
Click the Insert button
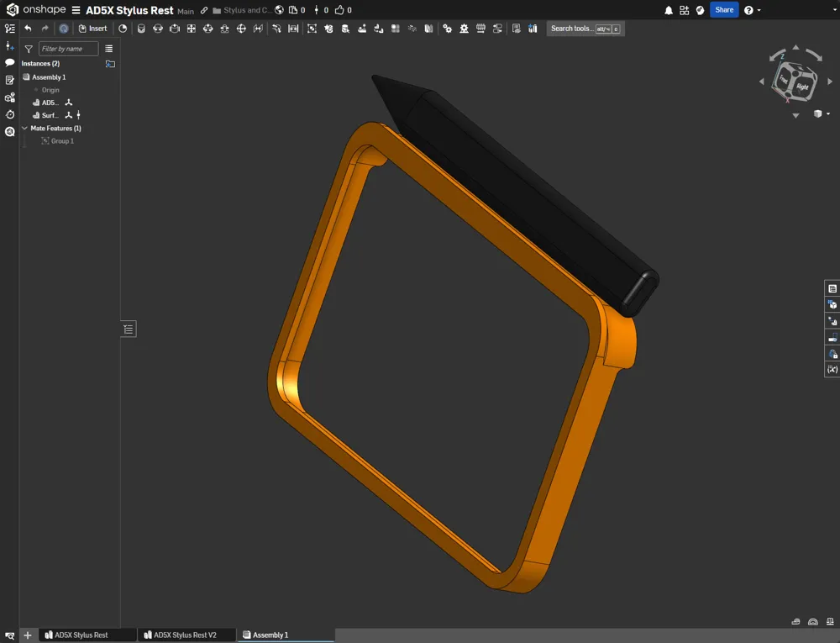click(92, 29)
